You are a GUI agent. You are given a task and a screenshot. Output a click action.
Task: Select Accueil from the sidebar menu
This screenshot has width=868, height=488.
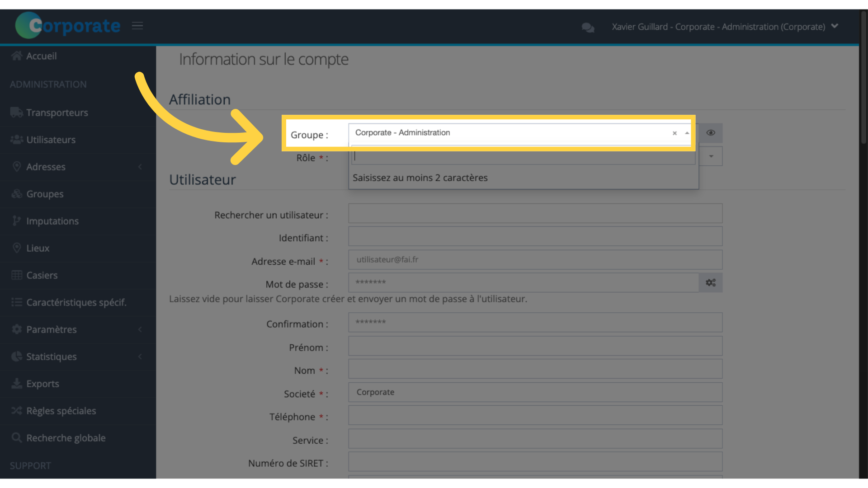42,56
